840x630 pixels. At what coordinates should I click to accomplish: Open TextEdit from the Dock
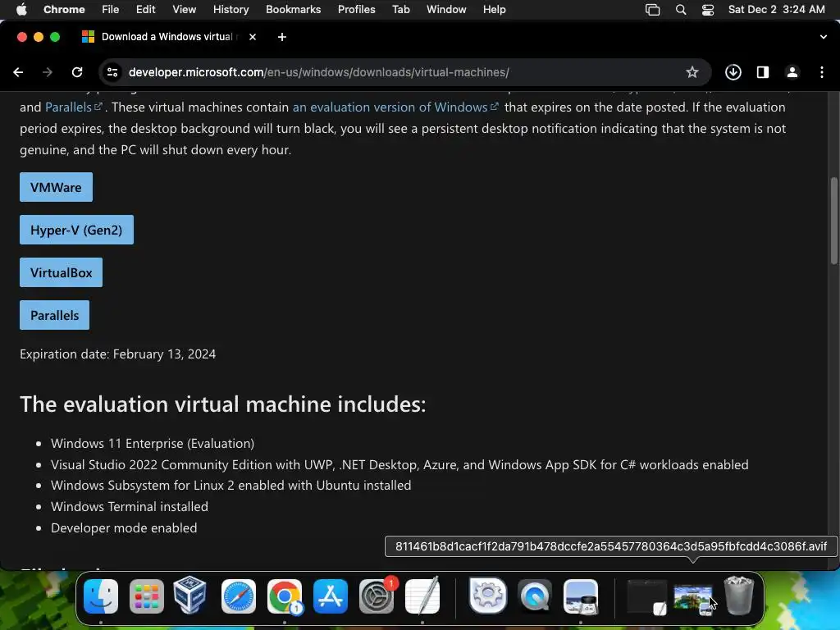tap(422, 596)
